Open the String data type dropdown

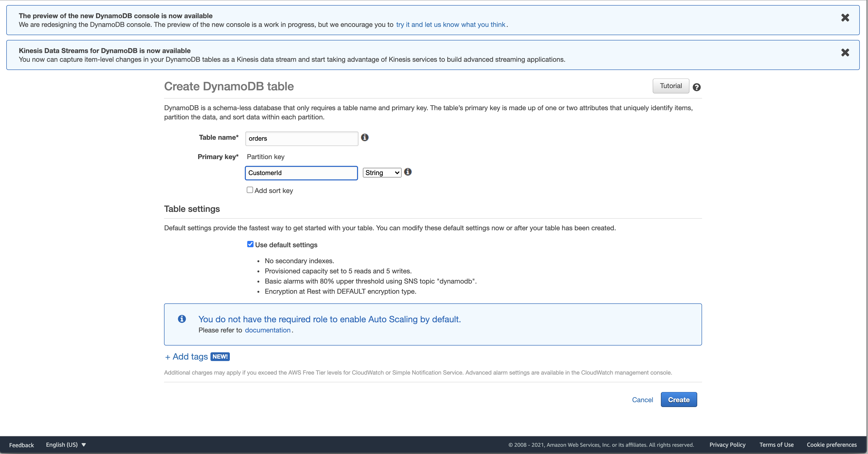click(x=382, y=173)
